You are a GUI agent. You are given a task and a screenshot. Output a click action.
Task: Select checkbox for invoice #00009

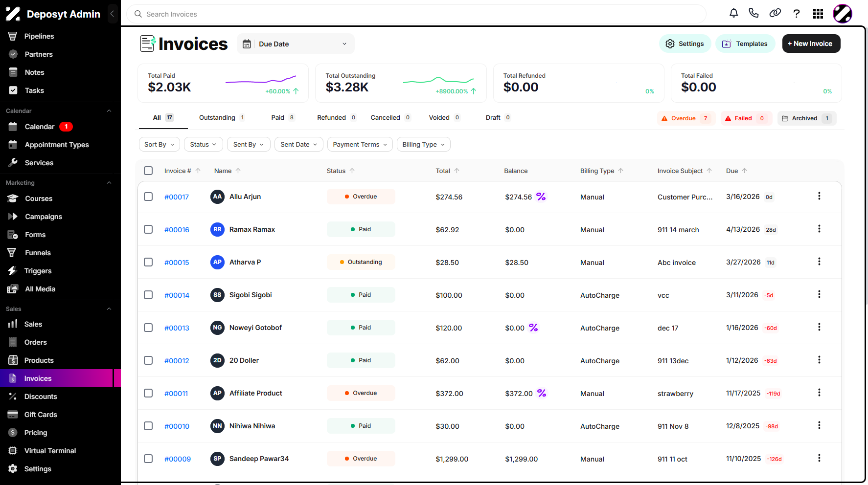point(148,459)
